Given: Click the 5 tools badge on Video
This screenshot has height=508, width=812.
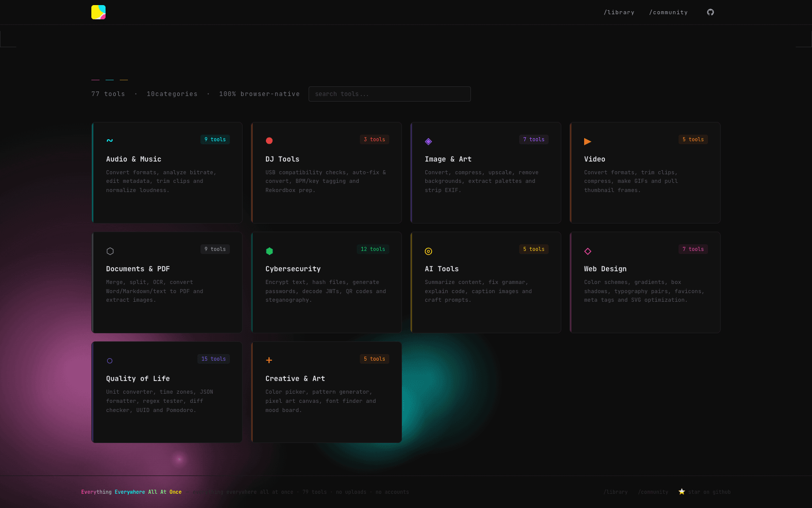Looking at the screenshot, I should (693, 139).
